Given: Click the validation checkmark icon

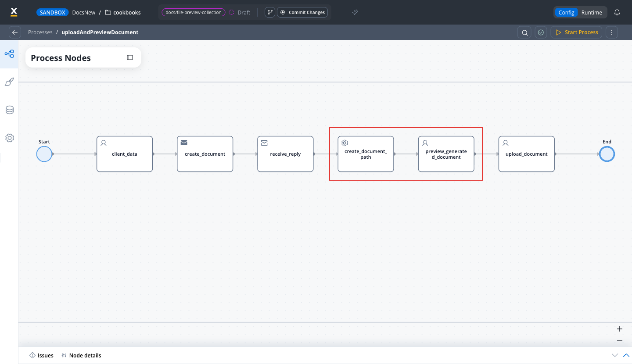Looking at the screenshot, I should tap(541, 32).
